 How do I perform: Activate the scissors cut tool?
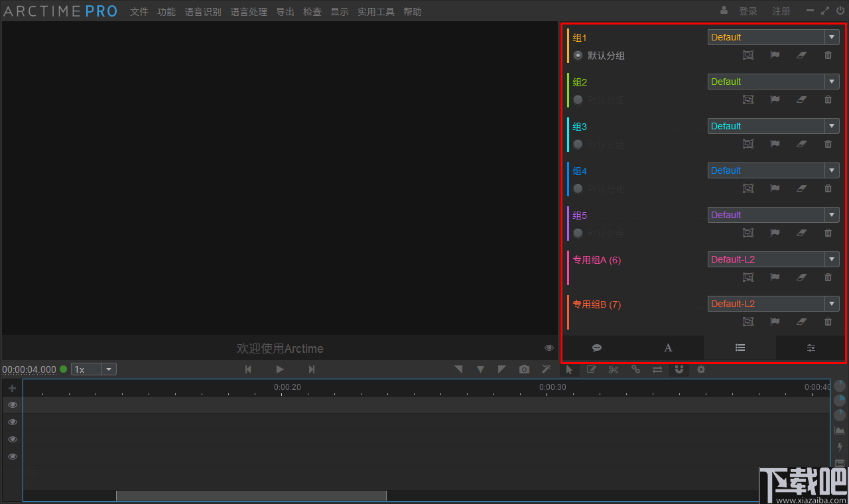point(614,369)
